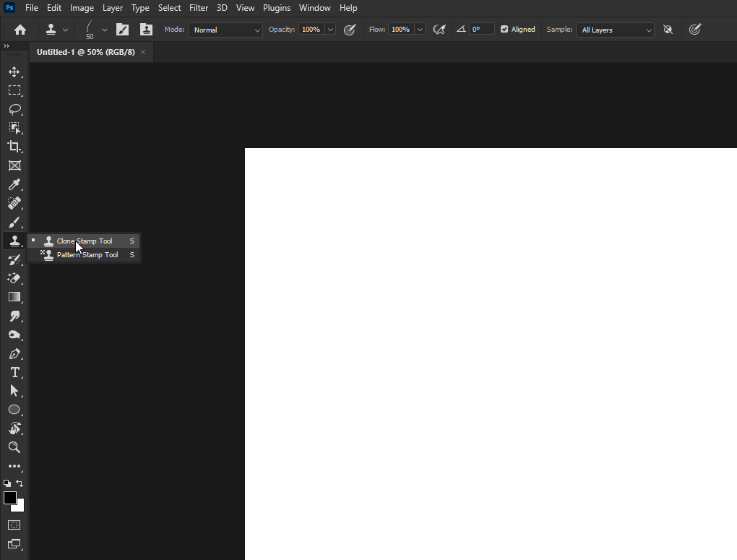Open the Photoshop home screen

[19, 30]
